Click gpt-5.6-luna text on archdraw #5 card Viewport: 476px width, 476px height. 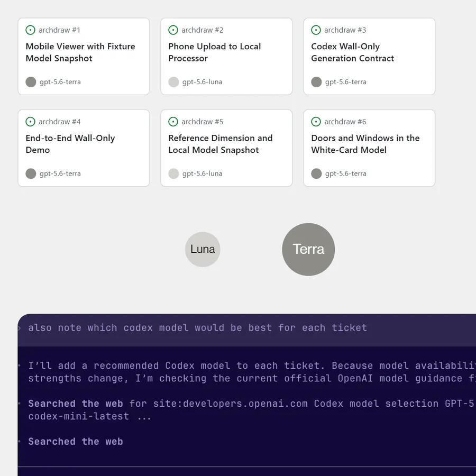pyautogui.click(x=202, y=173)
